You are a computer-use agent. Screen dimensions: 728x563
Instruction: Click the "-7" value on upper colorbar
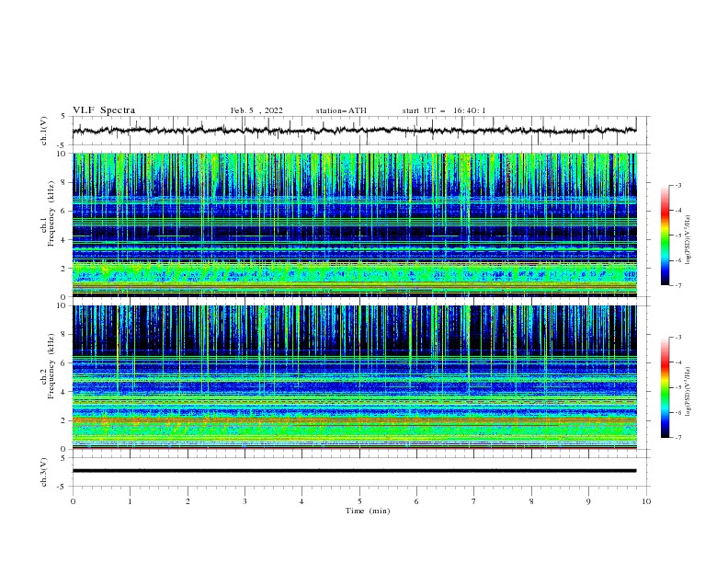pyautogui.click(x=677, y=285)
